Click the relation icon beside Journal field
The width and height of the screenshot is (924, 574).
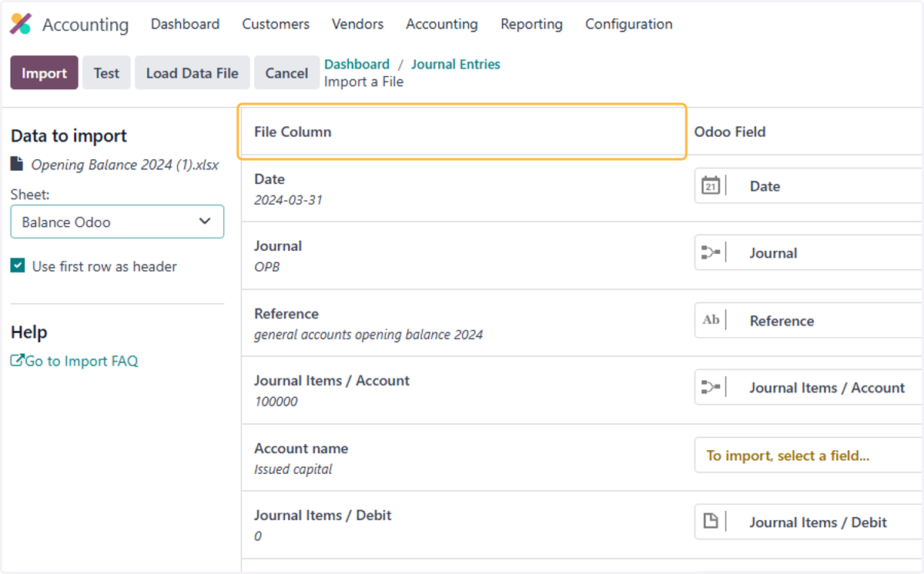point(711,252)
